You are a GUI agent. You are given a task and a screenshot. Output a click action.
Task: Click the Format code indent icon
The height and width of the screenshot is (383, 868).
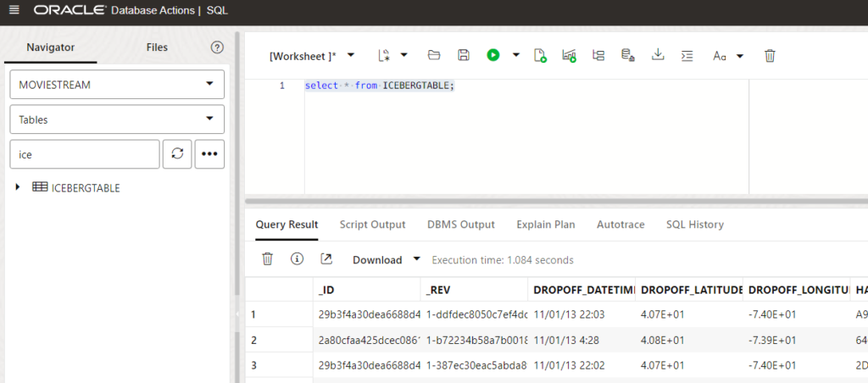687,55
